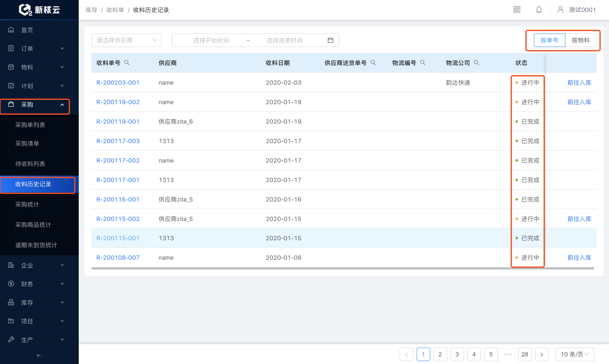
Task: Go to page 3
Action: coord(457,354)
